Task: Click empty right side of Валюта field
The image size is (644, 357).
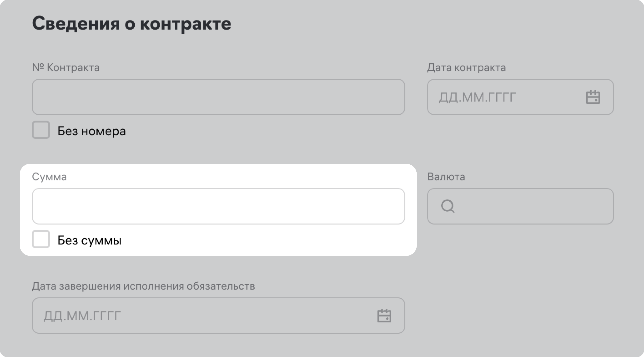Action: [x=575, y=206]
